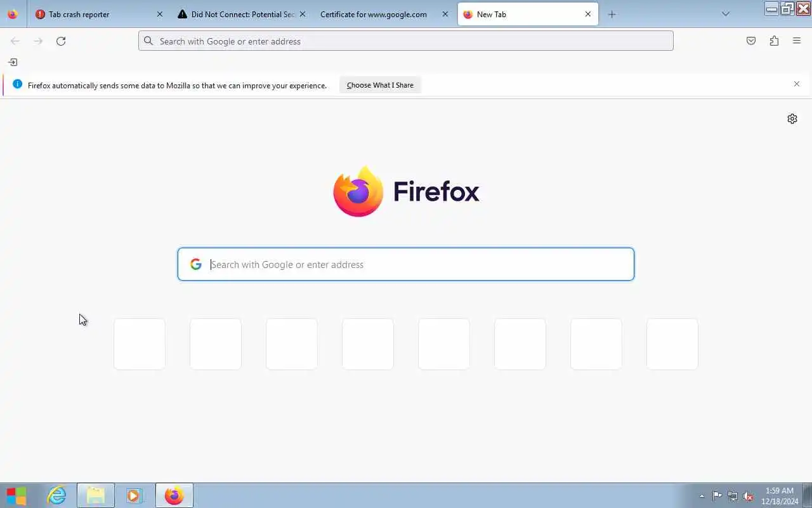812x508 pixels.
Task: Focus the address bar field
Action: 406,41
